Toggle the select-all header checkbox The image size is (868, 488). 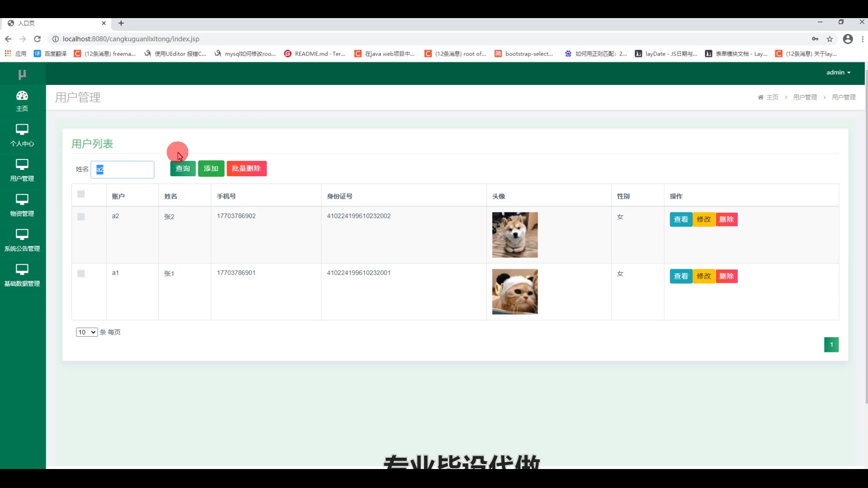[x=81, y=194]
